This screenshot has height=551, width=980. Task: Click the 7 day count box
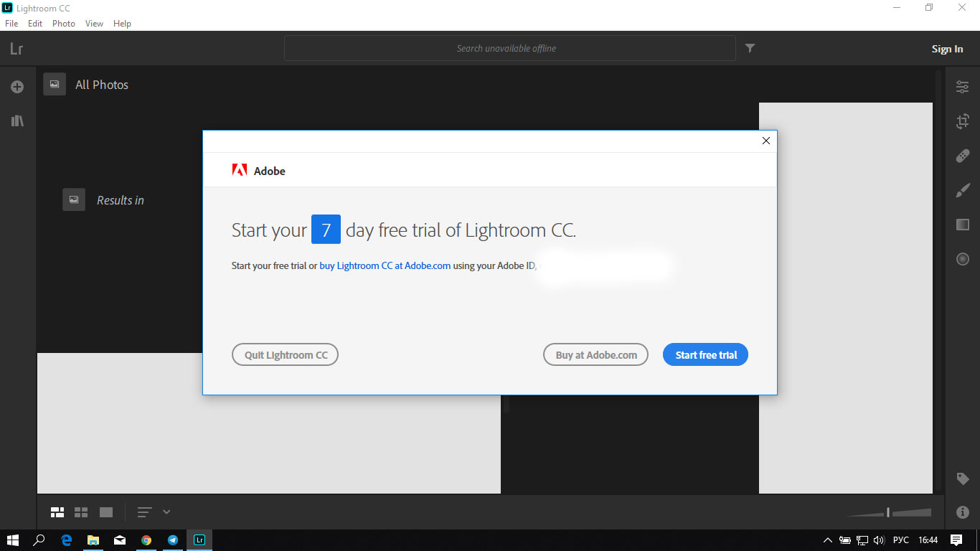pyautogui.click(x=326, y=230)
